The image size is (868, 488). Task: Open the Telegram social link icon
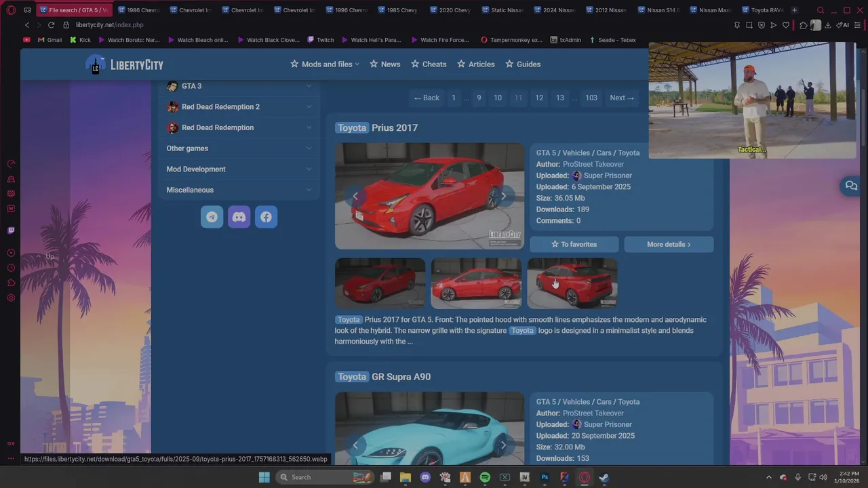212,217
